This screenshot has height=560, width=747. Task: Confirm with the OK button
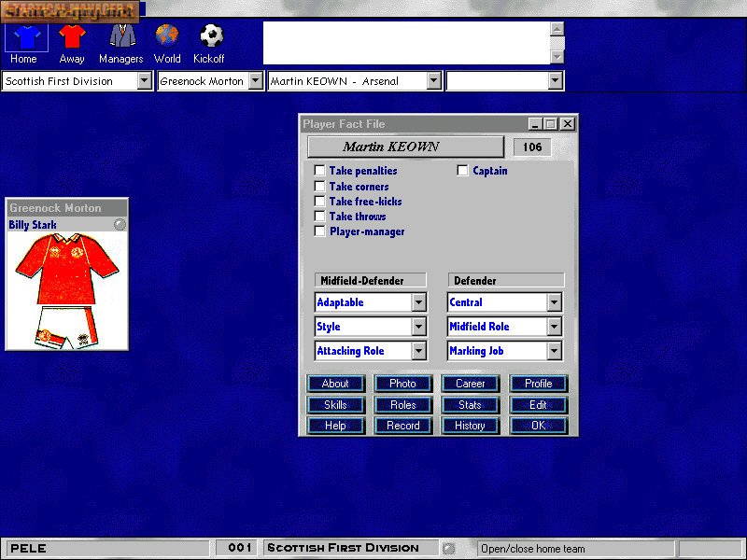(539, 426)
